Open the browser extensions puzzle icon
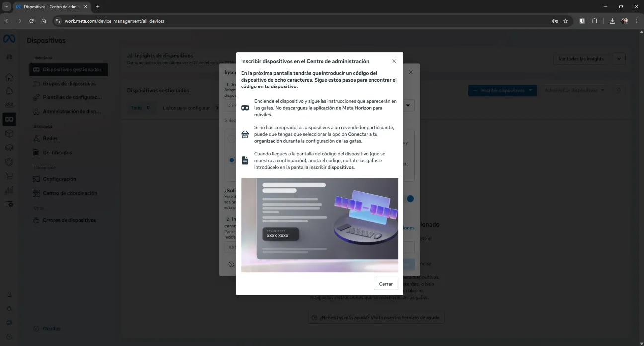Viewport: 644px width, 346px height. (594, 21)
